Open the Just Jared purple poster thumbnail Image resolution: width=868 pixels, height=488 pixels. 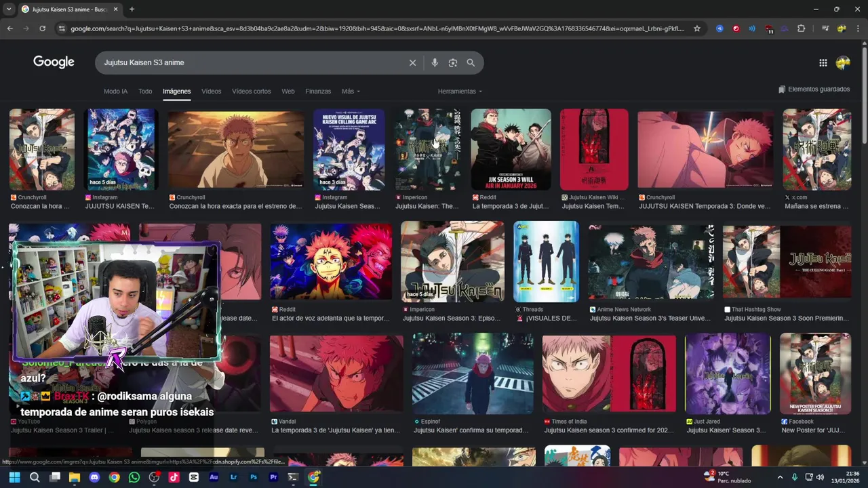pos(728,373)
